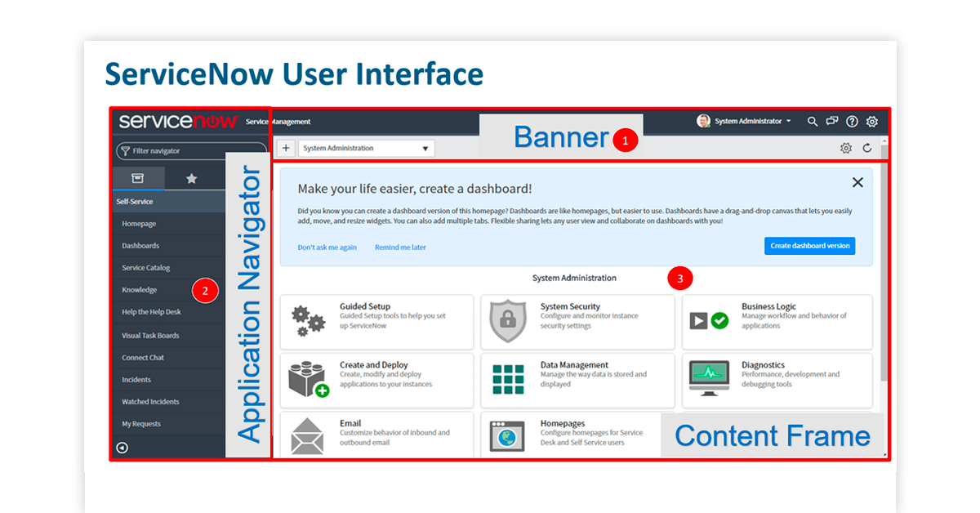
Task: Collapse the navigator with bottom arrow icon
Action: point(122,448)
